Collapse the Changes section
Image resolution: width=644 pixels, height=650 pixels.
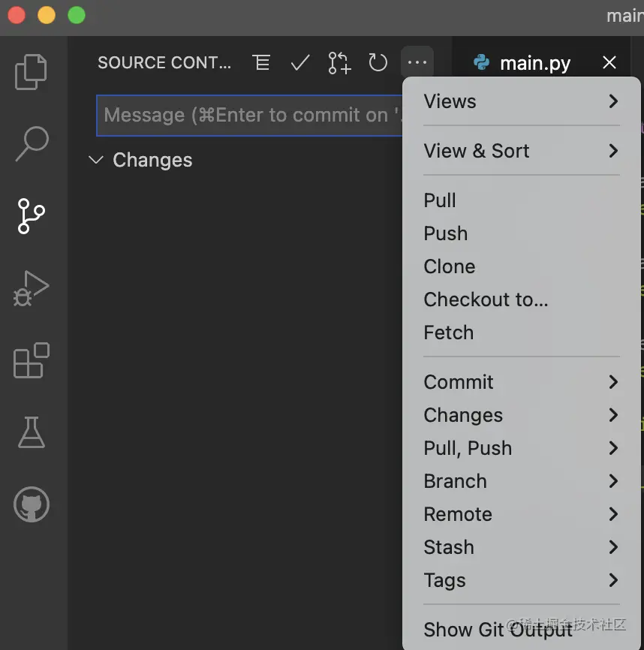(140, 160)
